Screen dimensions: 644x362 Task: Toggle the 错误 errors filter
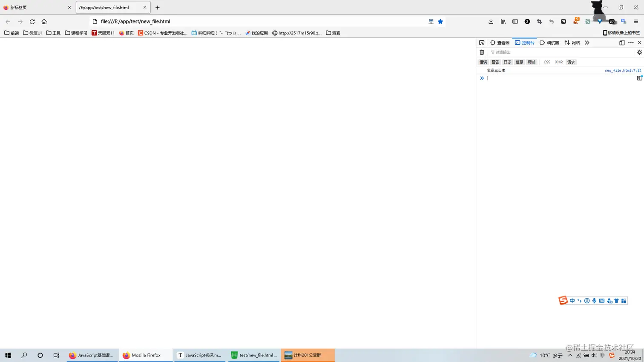[x=483, y=62]
